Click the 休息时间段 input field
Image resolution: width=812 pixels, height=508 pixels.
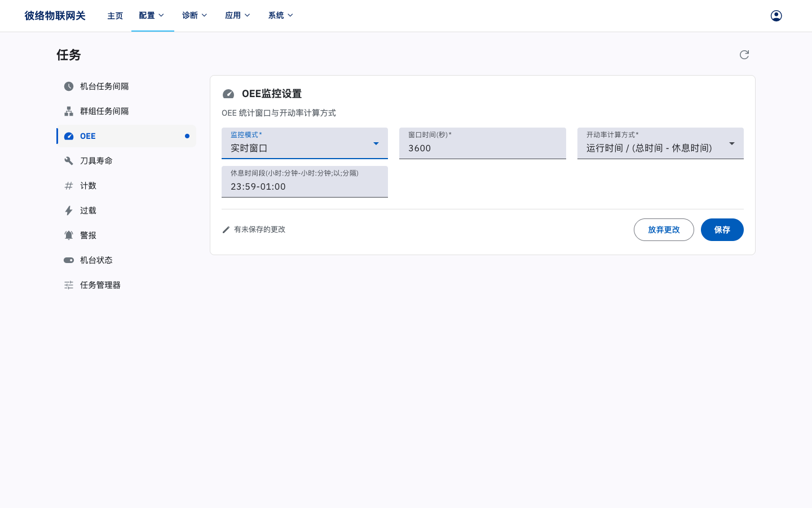point(304,182)
